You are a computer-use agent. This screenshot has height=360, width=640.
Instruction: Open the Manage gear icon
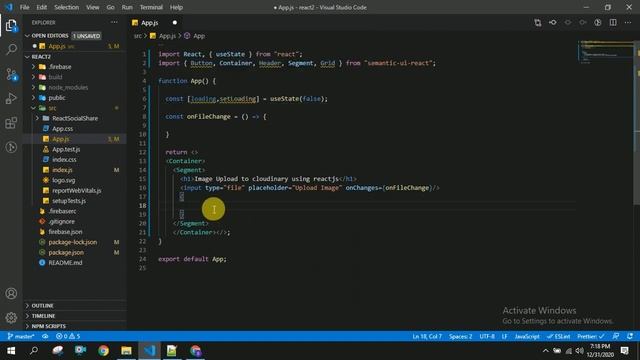[11, 317]
